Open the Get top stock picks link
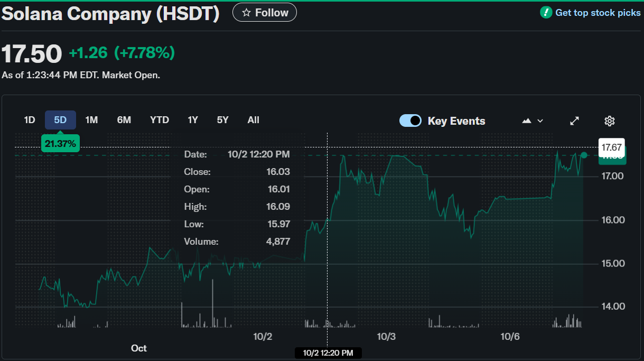 click(x=598, y=13)
